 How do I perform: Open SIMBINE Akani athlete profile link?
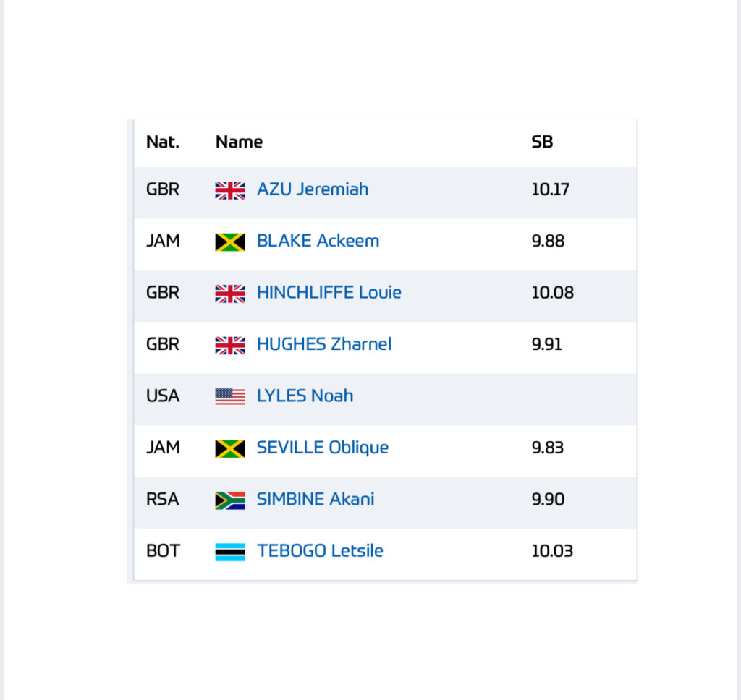pyautogui.click(x=316, y=499)
